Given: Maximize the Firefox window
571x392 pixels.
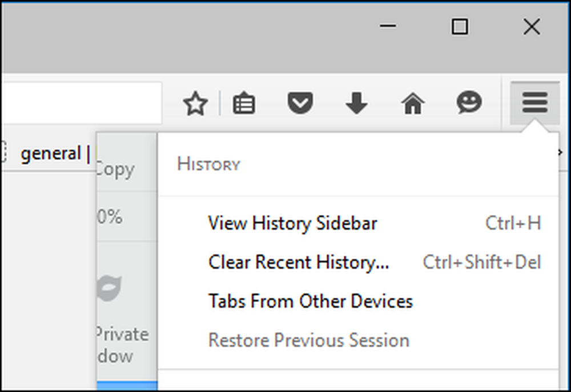Looking at the screenshot, I should (460, 27).
